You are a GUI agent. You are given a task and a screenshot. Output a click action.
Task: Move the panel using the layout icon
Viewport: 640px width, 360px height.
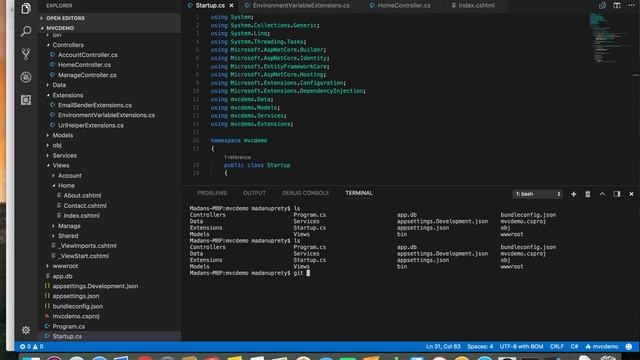coord(617,194)
